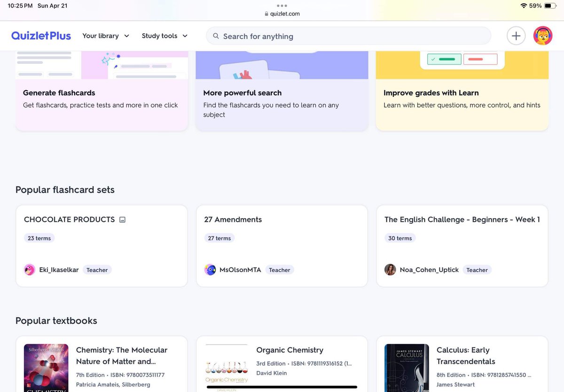564x392 pixels.
Task: Click Teacher badge next to Eki_Ikaselkar
Action: click(97, 270)
